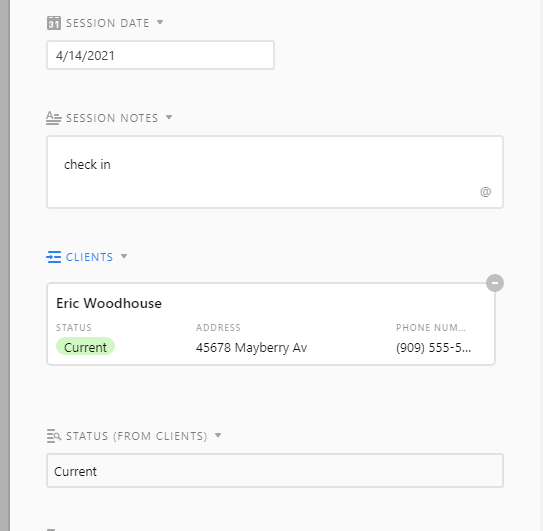Open the Clients field dropdown arrow
The height and width of the screenshot is (531, 543).
(x=124, y=256)
